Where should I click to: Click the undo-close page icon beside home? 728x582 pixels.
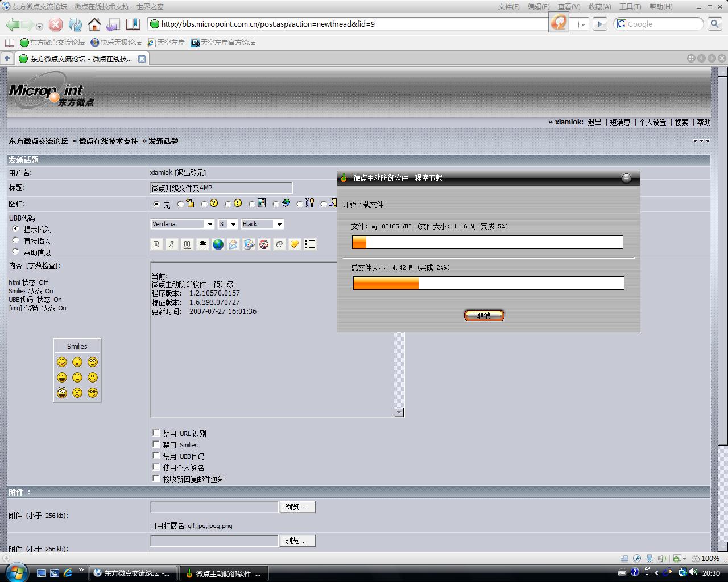113,24
